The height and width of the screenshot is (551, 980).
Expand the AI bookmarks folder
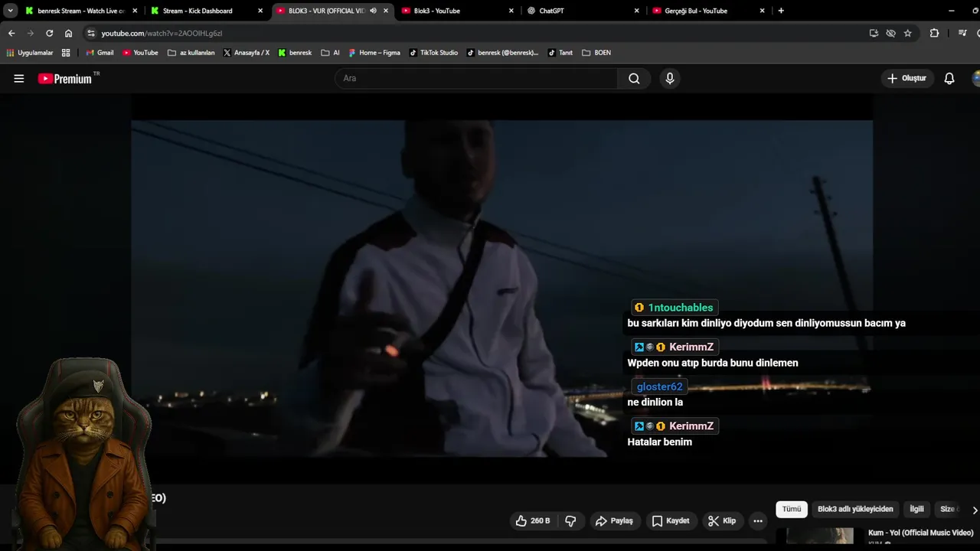click(x=330, y=53)
